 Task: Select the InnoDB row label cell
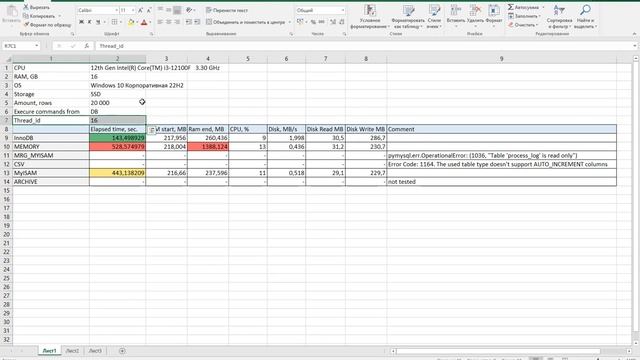pos(51,138)
